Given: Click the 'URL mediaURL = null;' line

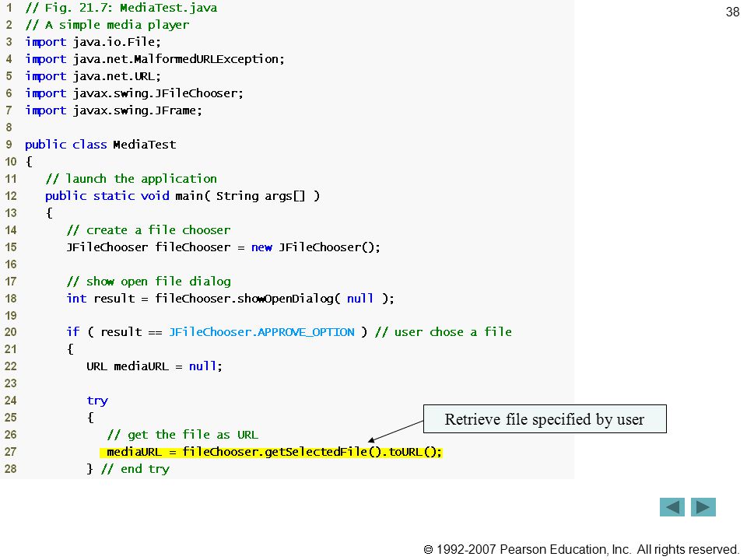Looking at the screenshot, I should 154,366.
